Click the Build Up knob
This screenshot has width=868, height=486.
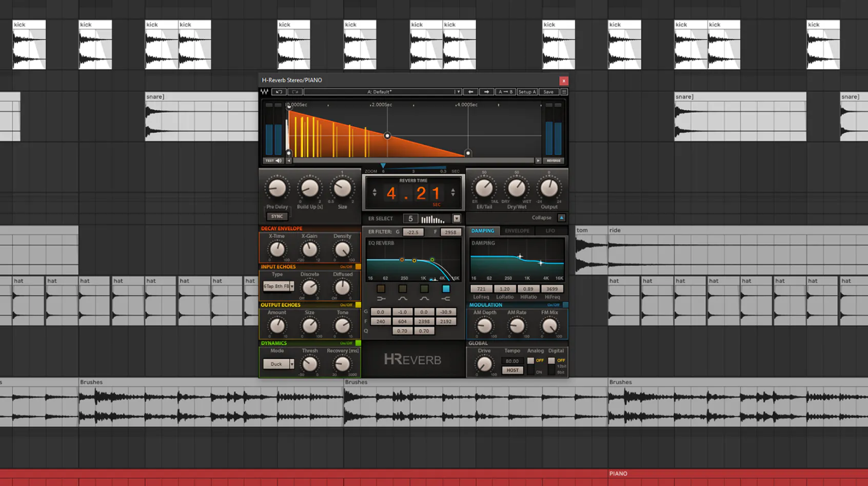pyautogui.click(x=310, y=189)
